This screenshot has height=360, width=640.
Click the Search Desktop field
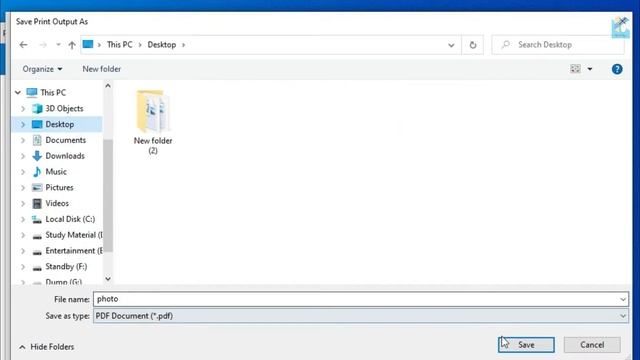[x=558, y=45]
